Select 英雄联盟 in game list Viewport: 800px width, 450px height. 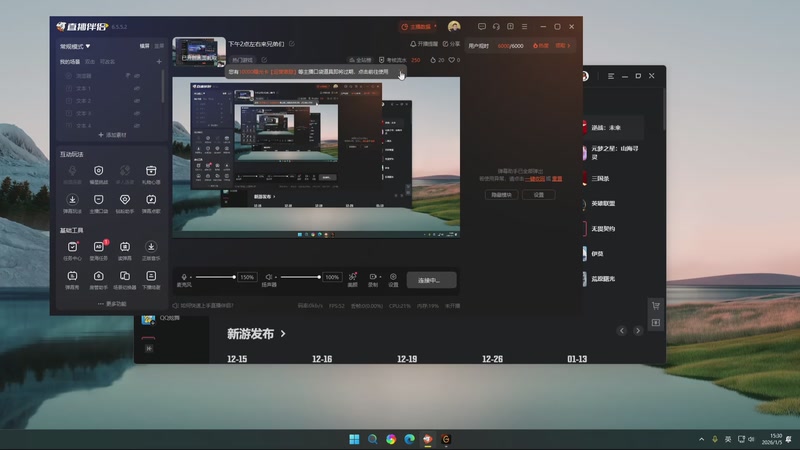(x=603, y=204)
